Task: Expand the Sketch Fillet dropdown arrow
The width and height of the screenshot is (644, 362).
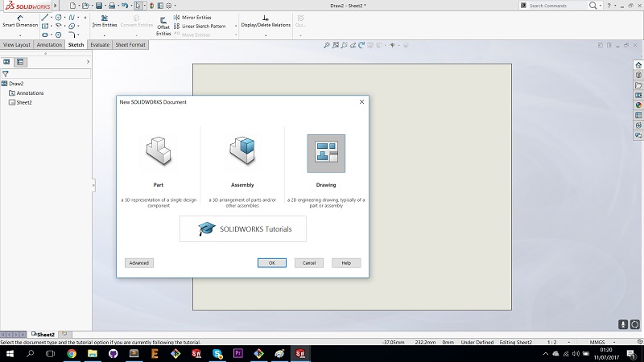Action: click(x=78, y=35)
